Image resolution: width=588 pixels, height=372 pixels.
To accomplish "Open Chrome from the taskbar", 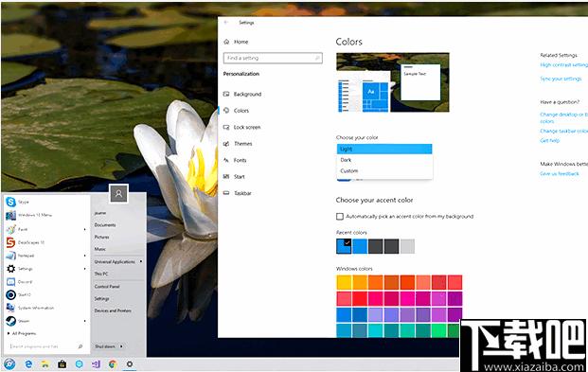I will 113,363.
